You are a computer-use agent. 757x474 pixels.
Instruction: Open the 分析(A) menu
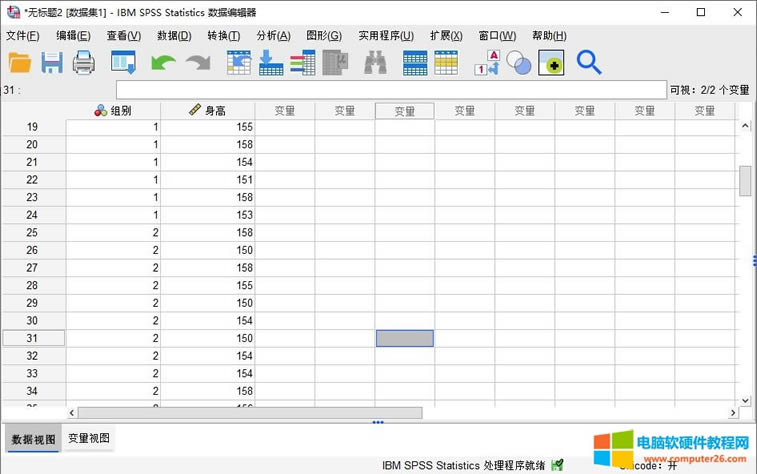[x=273, y=35]
